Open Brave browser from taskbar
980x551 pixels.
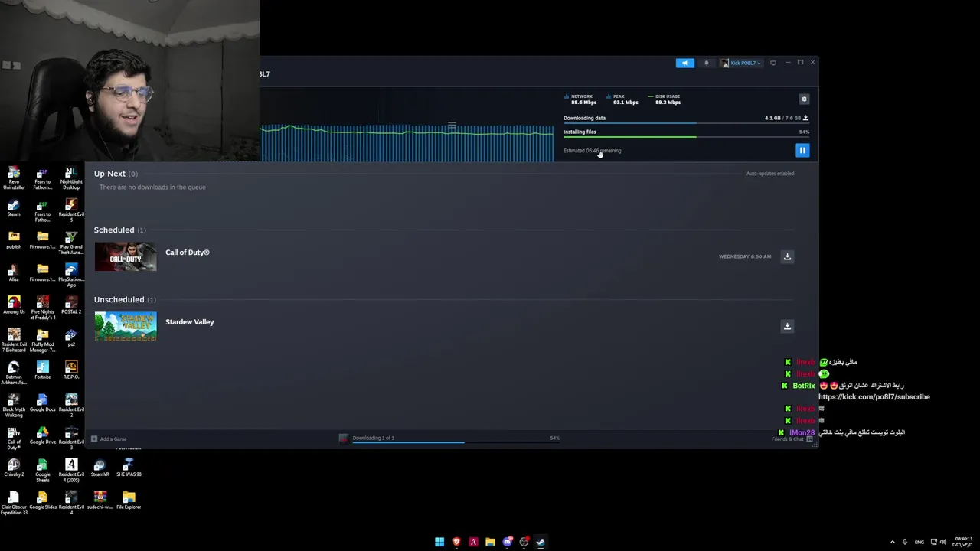(456, 542)
